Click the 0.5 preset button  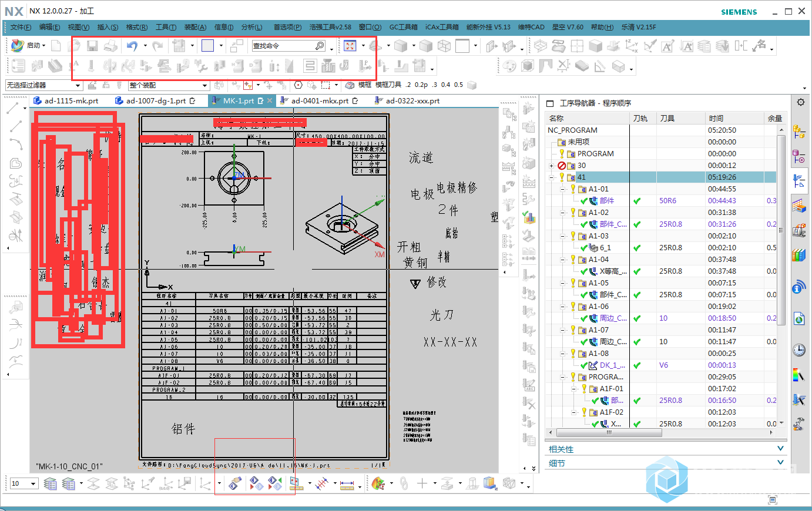(x=458, y=85)
